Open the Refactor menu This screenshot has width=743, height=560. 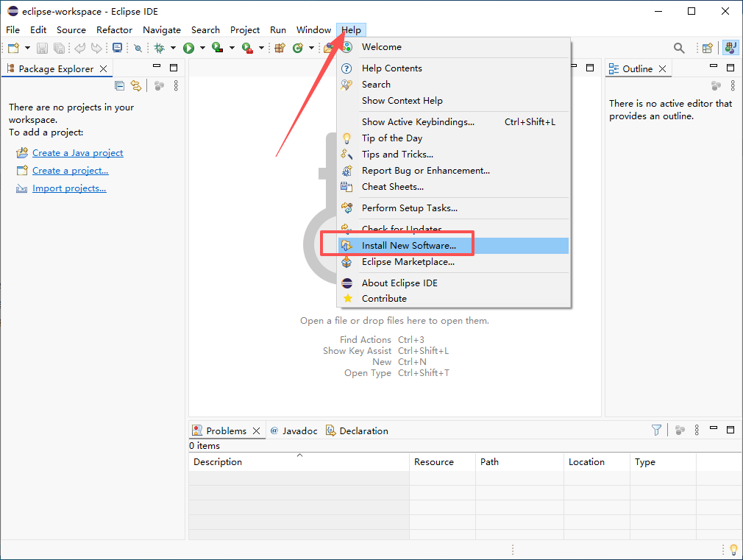114,30
